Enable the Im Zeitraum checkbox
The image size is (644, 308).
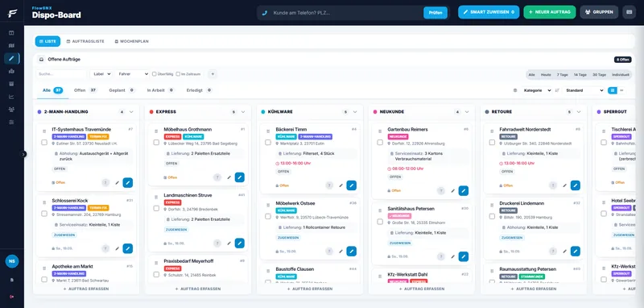pos(178,74)
